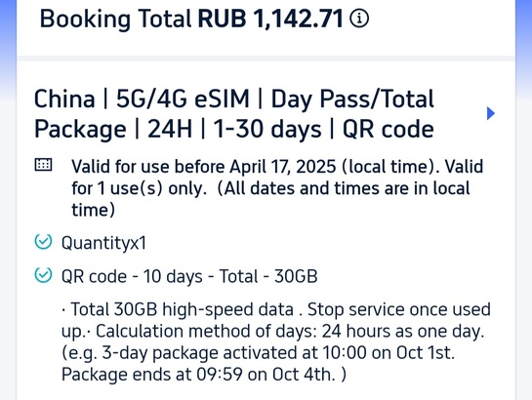Tap the Package 24H 1-30 days title line
This screenshot has width=532, height=400.
click(234, 130)
